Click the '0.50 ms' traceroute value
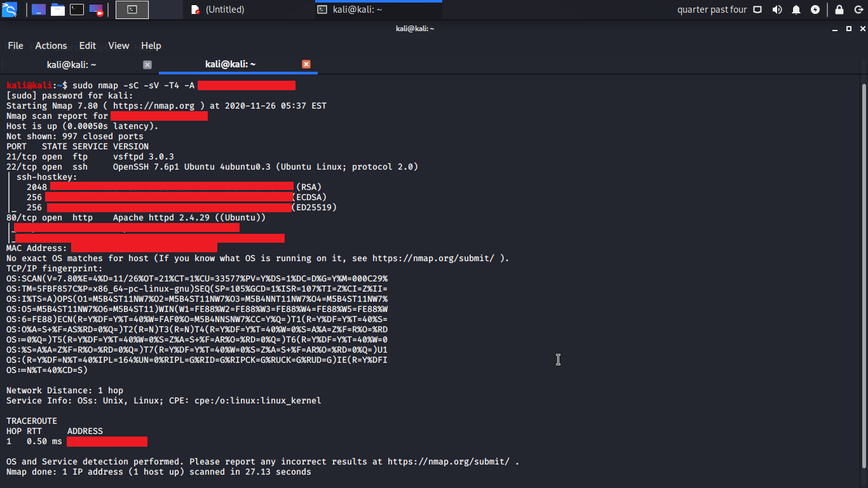The width and height of the screenshot is (868, 488). pos(44,441)
